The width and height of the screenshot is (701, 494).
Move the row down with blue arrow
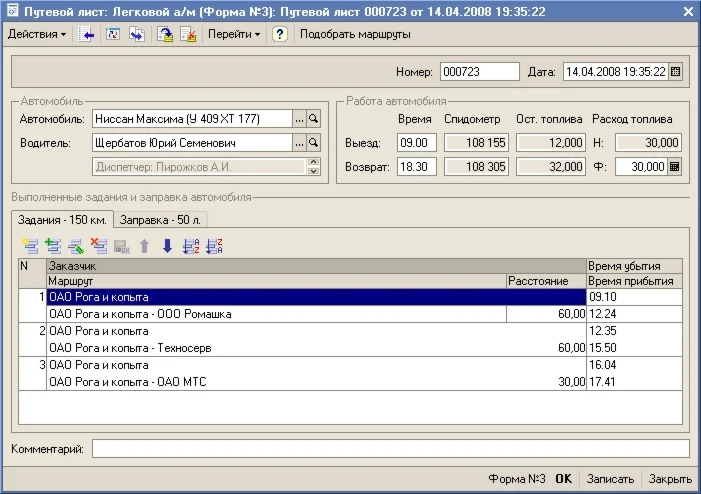(x=167, y=246)
